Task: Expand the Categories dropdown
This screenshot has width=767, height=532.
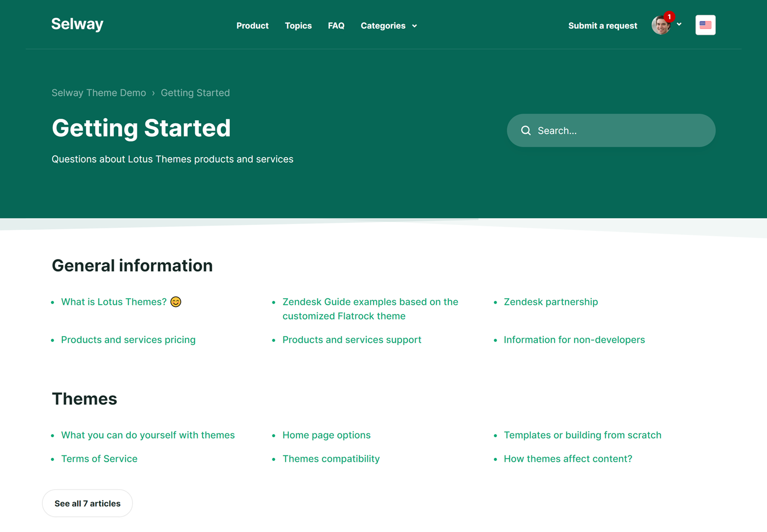Action: tap(388, 26)
